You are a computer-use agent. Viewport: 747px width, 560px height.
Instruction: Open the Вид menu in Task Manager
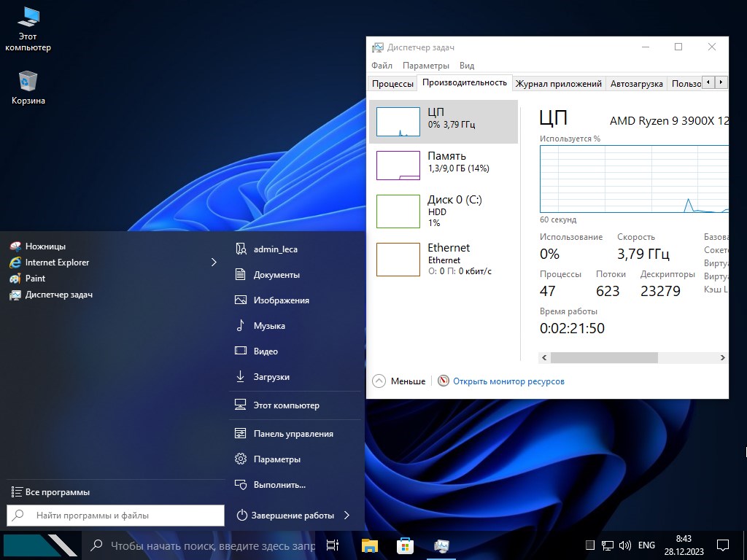(466, 65)
